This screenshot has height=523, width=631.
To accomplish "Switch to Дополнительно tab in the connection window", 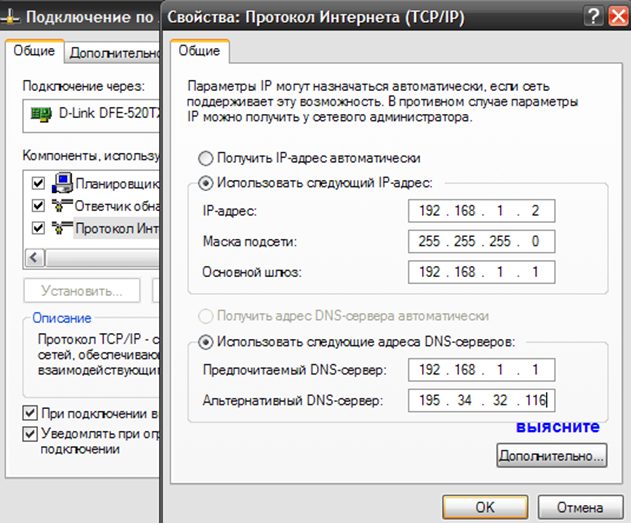I will [x=113, y=53].
